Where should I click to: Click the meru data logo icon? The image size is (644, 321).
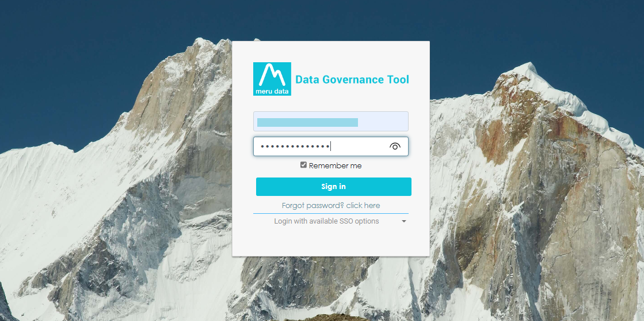272,79
